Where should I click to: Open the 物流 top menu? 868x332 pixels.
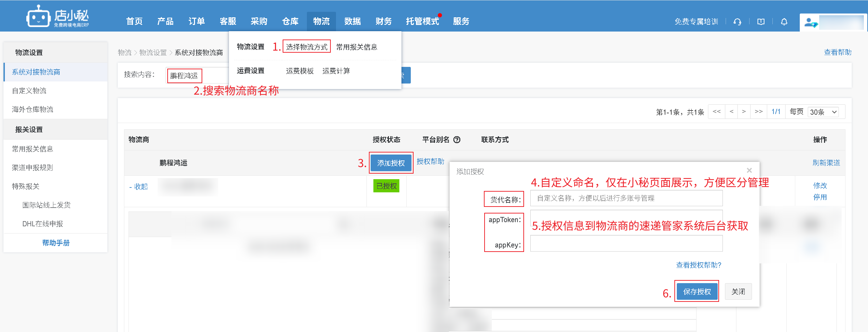[x=321, y=21]
